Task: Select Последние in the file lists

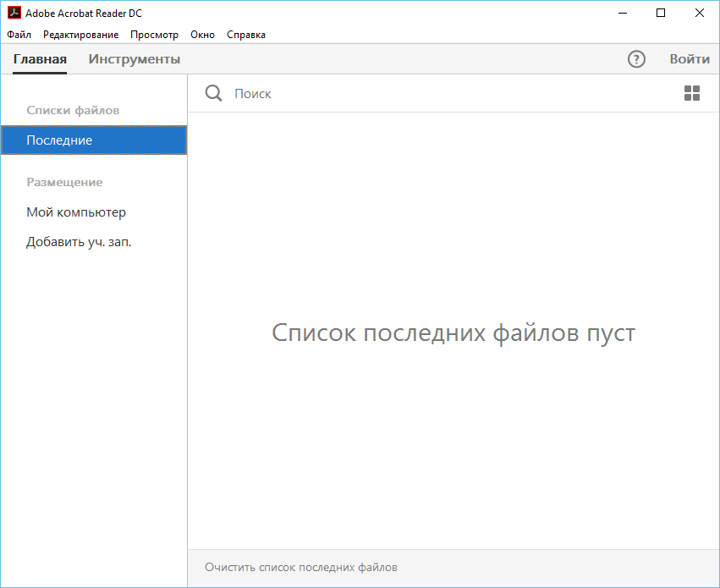Action: click(59, 140)
